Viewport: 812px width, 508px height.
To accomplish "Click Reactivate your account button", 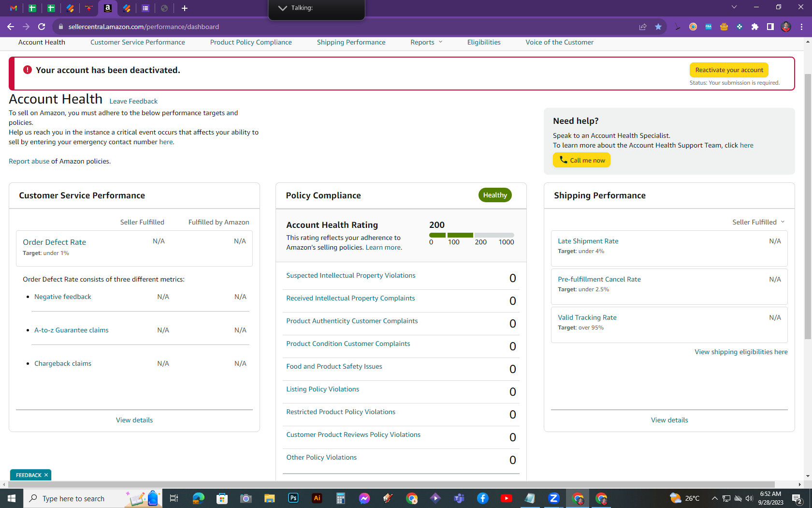I will (x=729, y=70).
